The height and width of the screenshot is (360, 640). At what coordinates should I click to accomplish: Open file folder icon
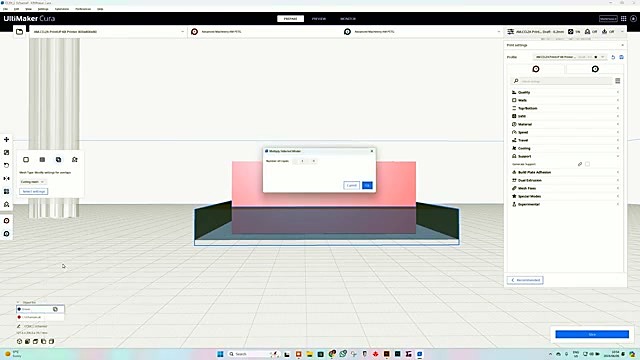[x=20, y=31]
